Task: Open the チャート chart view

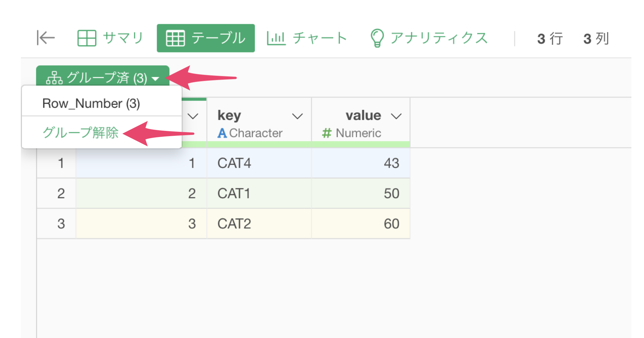Action: (307, 38)
